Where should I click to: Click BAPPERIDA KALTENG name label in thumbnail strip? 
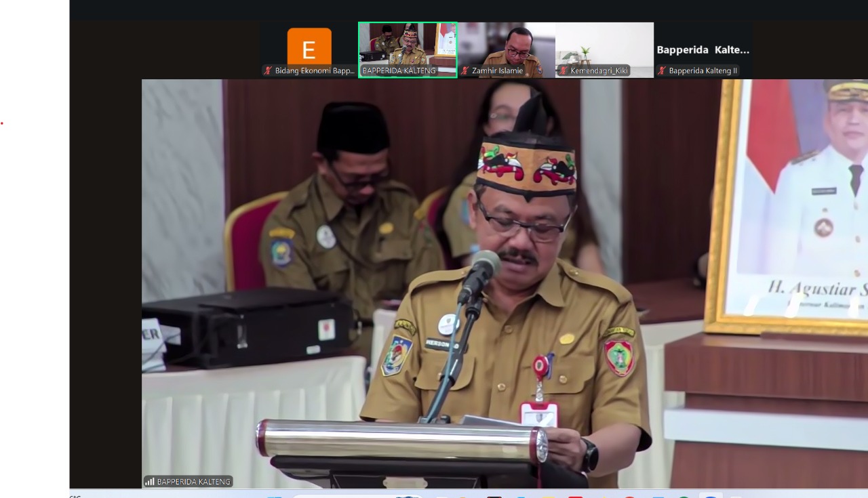pyautogui.click(x=399, y=70)
